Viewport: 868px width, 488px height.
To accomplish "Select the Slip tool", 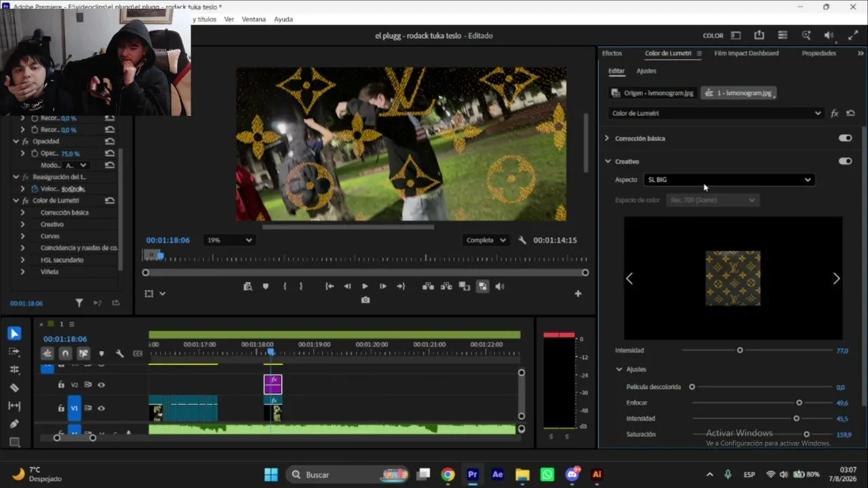I will (x=14, y=405).
